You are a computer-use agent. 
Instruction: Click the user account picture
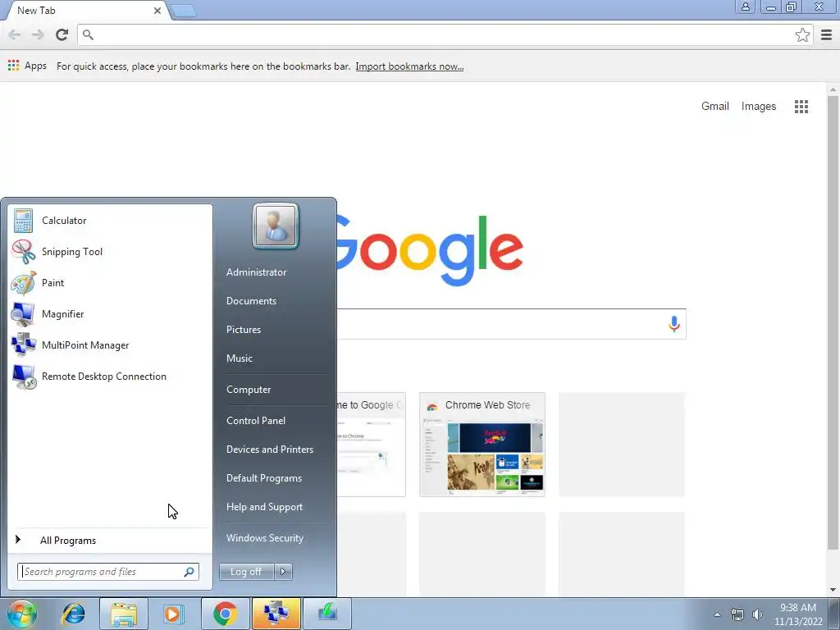(276, 226)
